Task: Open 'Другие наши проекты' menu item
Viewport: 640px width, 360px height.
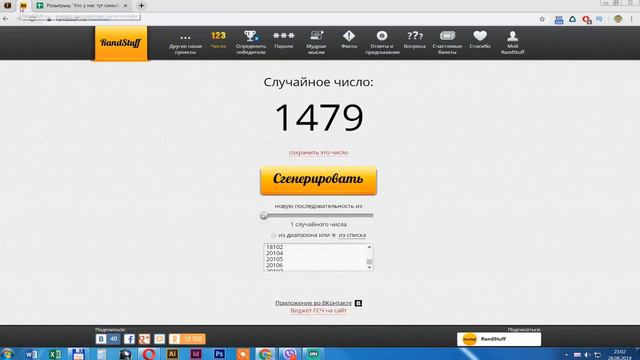Action: coord(185,44)
